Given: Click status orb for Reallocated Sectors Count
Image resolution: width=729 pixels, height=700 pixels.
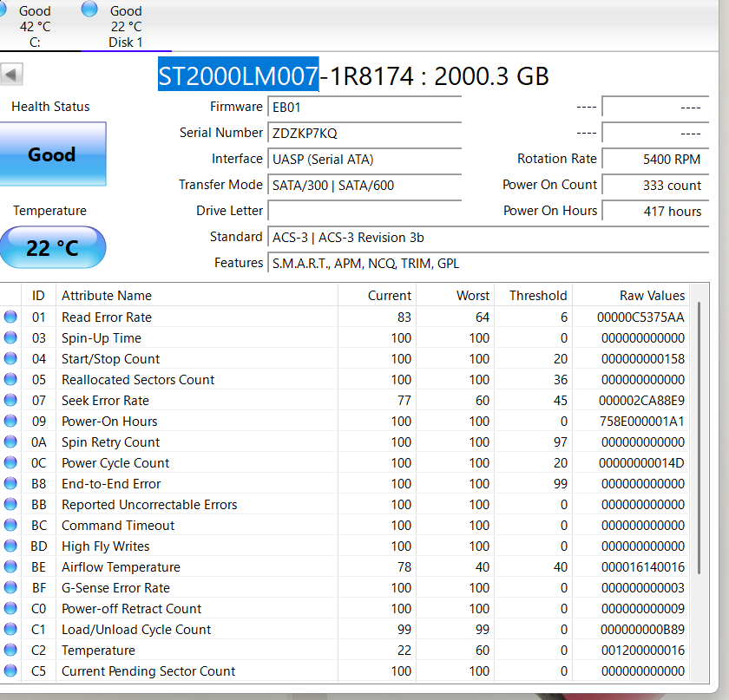Looking at the screenshot, I should 10,379.
